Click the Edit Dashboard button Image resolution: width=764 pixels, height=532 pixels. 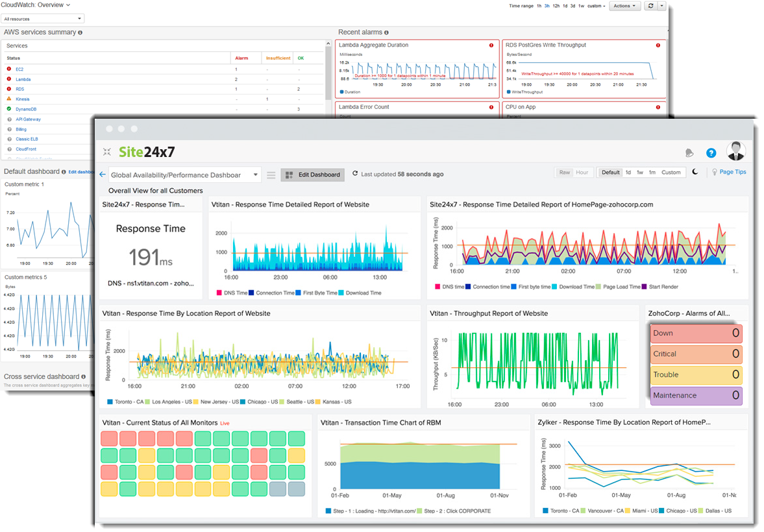pyautogui.click(x=313, y=175)
